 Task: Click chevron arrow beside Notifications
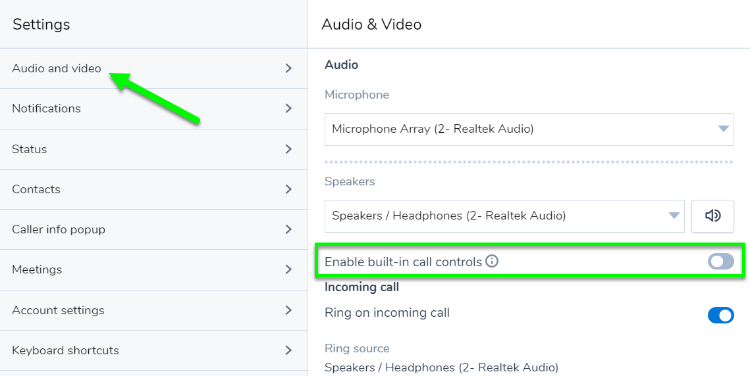tap(288, 109)
